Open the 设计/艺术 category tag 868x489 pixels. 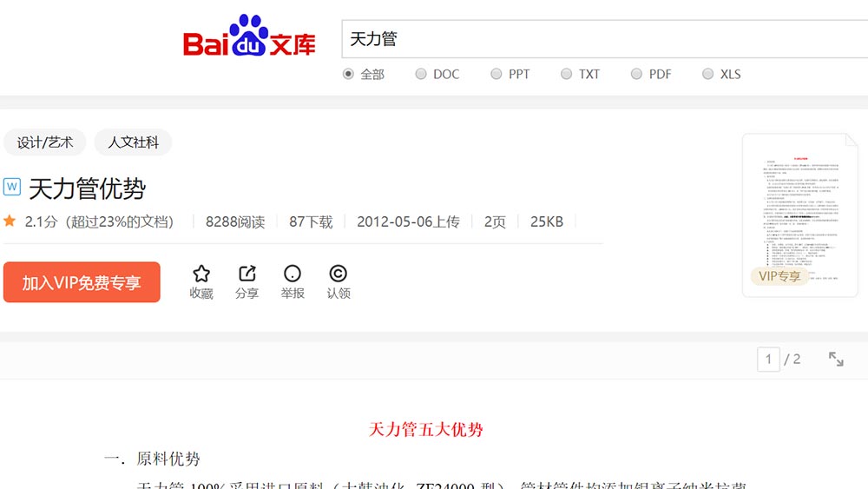(x=45, y=142)
